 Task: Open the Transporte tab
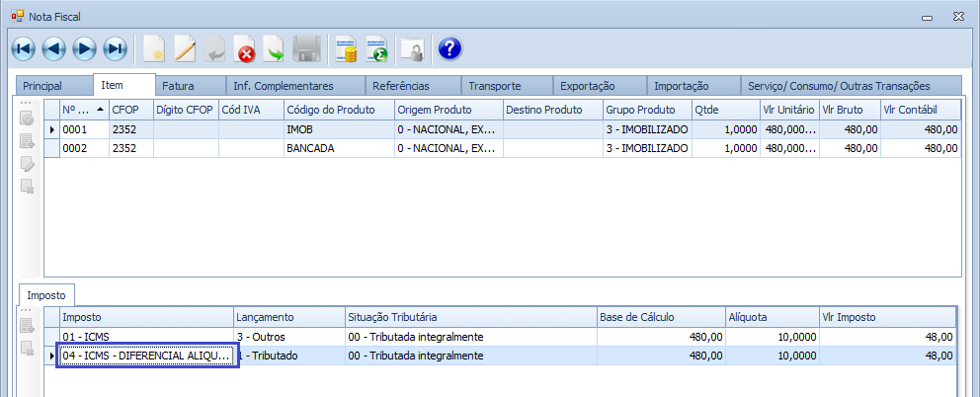495,86
